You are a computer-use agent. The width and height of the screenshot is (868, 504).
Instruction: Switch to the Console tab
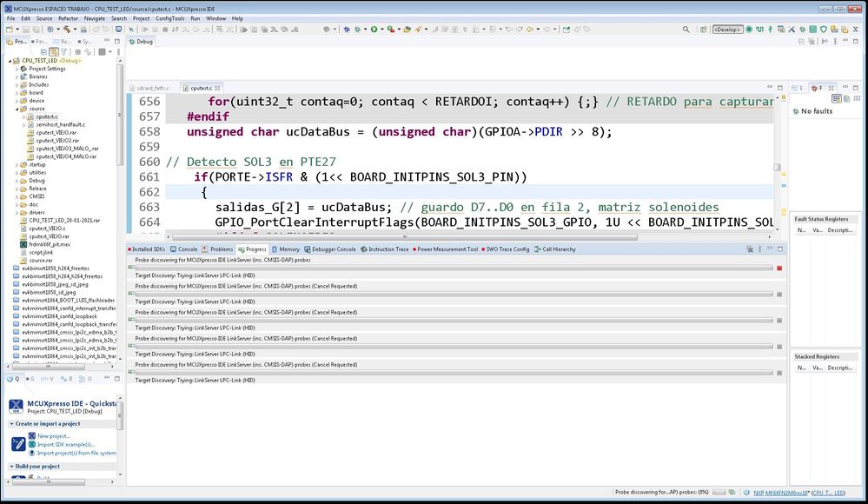coord(184,249)
